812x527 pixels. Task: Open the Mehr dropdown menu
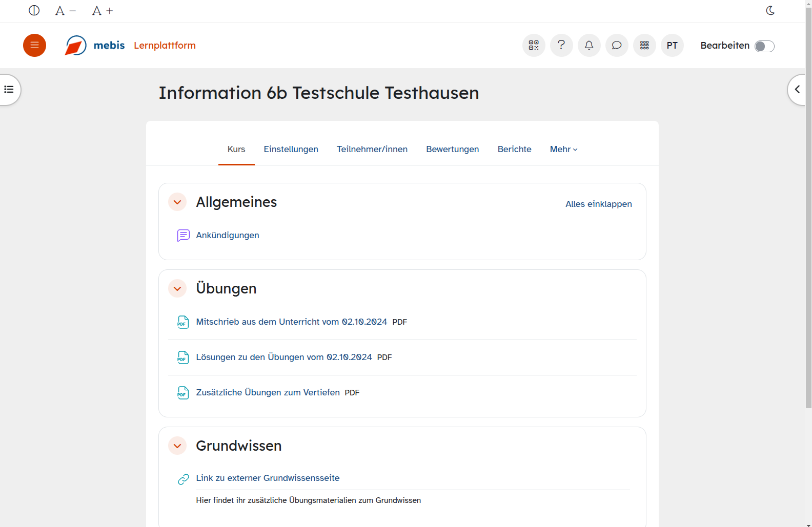coord(563,149)
